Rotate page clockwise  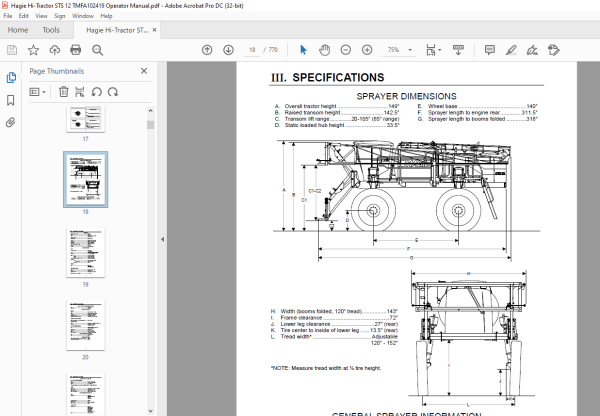click(113, 92)
